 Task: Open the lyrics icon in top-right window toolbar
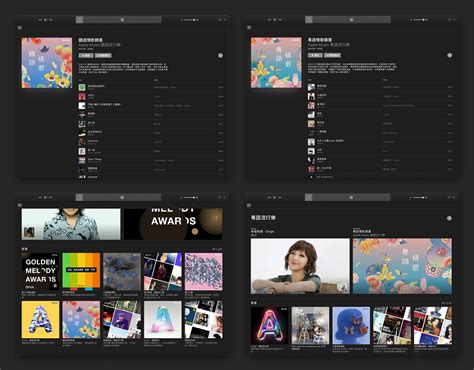pyautogui.click(x=449, y=20)
